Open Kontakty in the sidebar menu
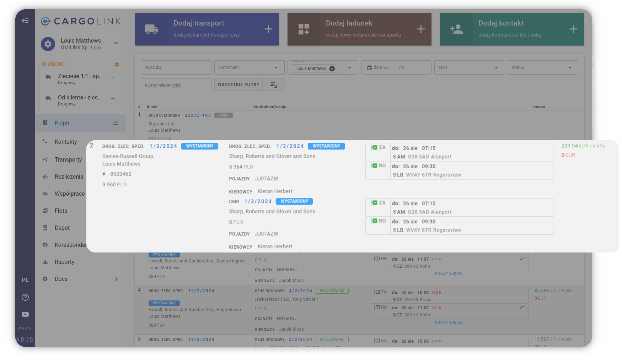This screenshot has height=364, width=622. pyautogui.click(x=66, y=142)
